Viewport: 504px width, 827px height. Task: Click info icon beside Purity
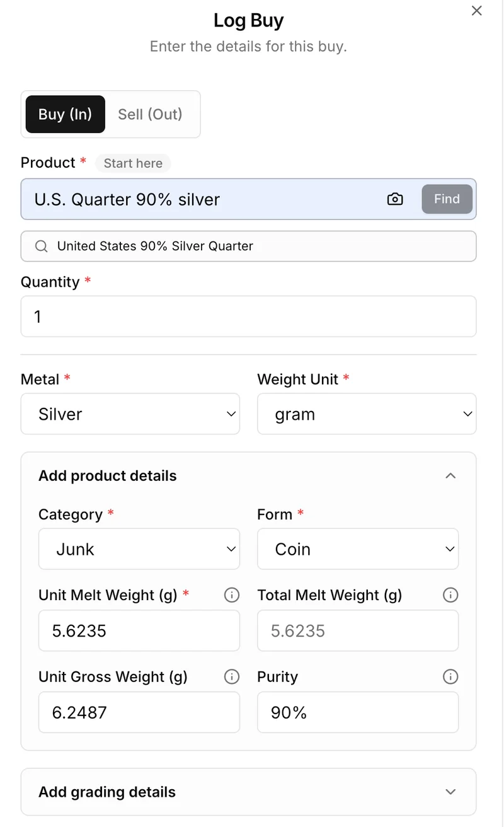tap(450, 677)
